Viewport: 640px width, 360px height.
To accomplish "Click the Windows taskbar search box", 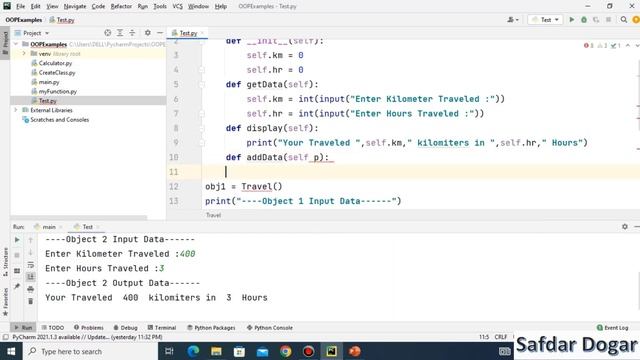I will [91, 351].
